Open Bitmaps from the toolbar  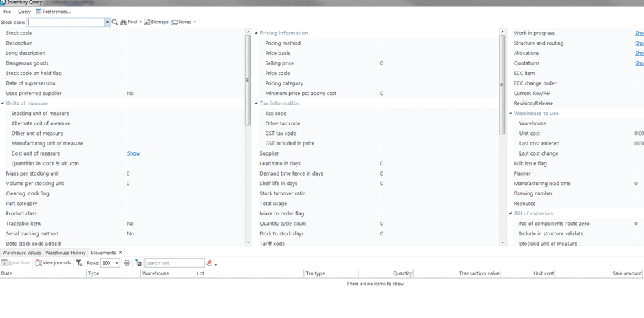pyautogui.click(x=156, y=22)
